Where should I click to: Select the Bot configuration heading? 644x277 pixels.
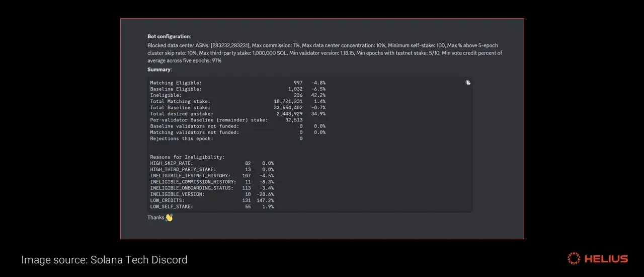(169, 37)
